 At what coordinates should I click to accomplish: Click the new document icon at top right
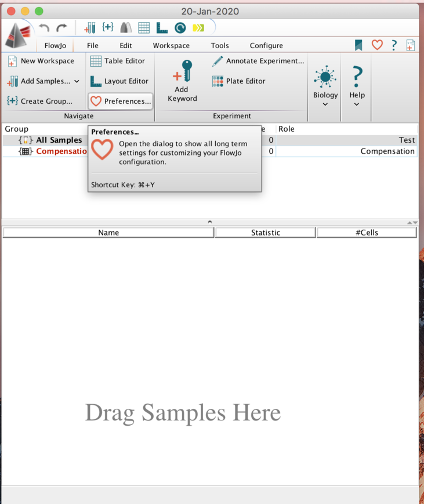411,45
